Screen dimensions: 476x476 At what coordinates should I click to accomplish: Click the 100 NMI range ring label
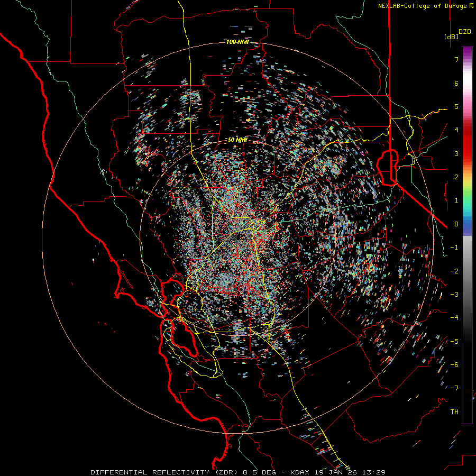(237, 42)
